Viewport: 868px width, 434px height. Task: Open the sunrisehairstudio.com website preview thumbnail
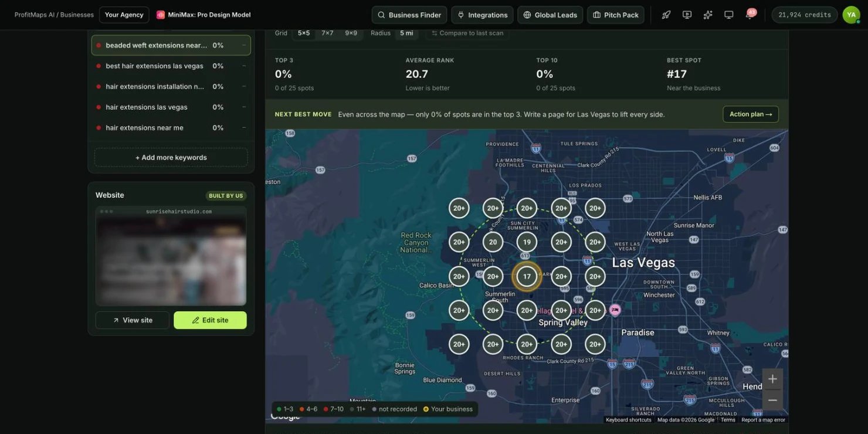171,256
